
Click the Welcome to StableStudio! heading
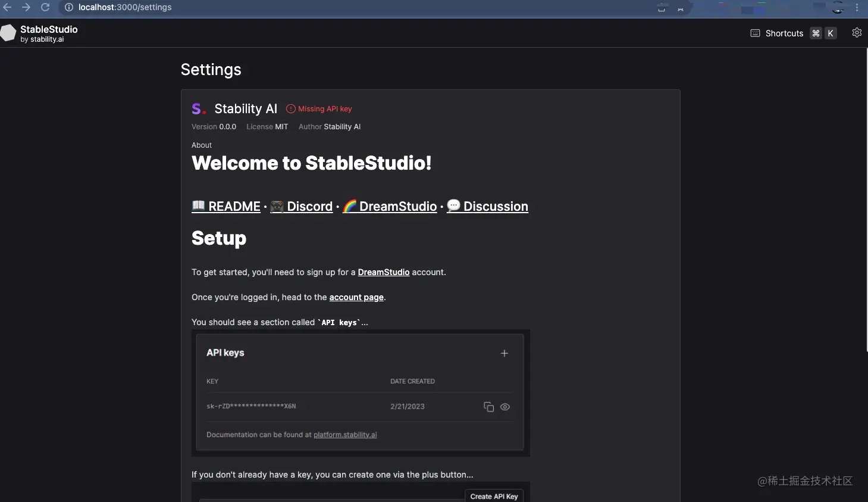[x=311, y=163]
